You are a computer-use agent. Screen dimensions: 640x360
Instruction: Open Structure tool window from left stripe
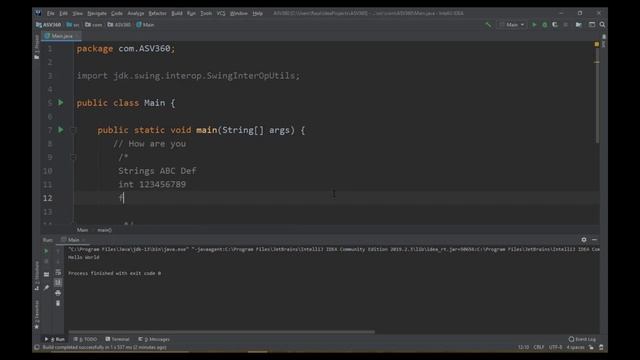[x=37, y=276]
